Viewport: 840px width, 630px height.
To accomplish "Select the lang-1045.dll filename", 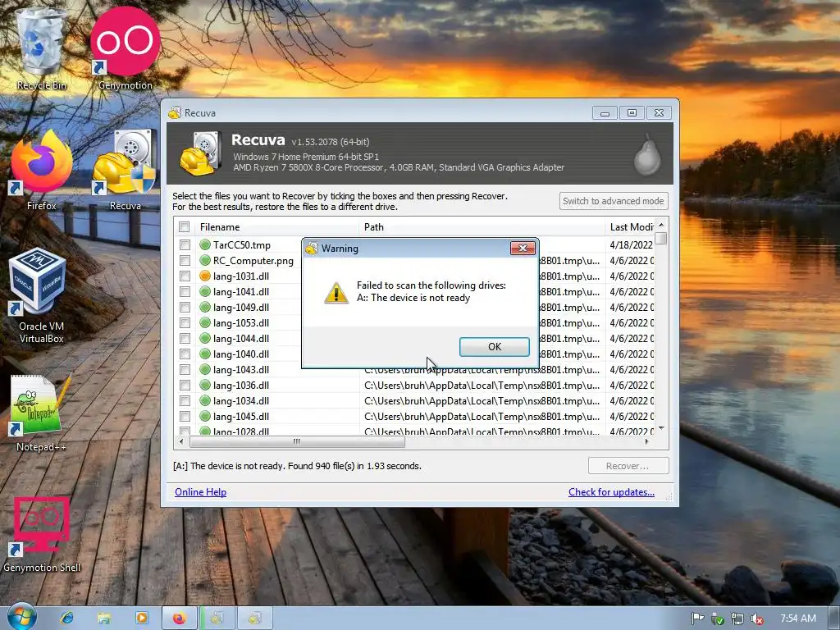I will [x=241, y=416].
